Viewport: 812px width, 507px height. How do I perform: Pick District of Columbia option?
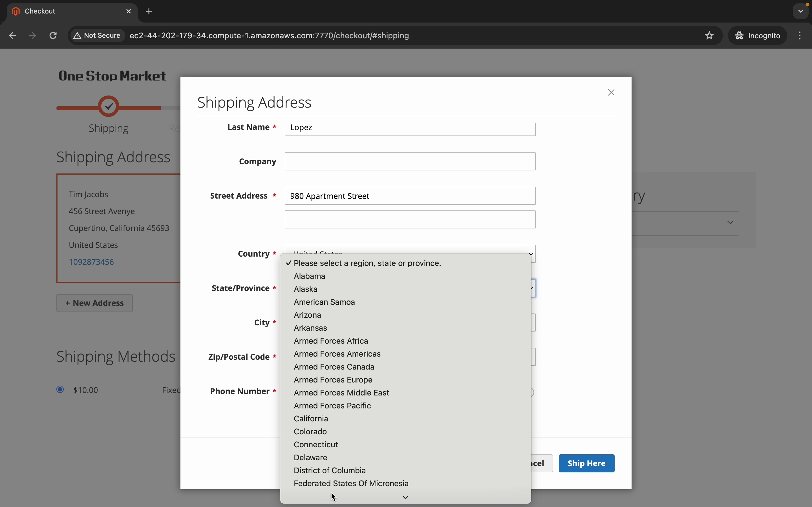point(330,470)
